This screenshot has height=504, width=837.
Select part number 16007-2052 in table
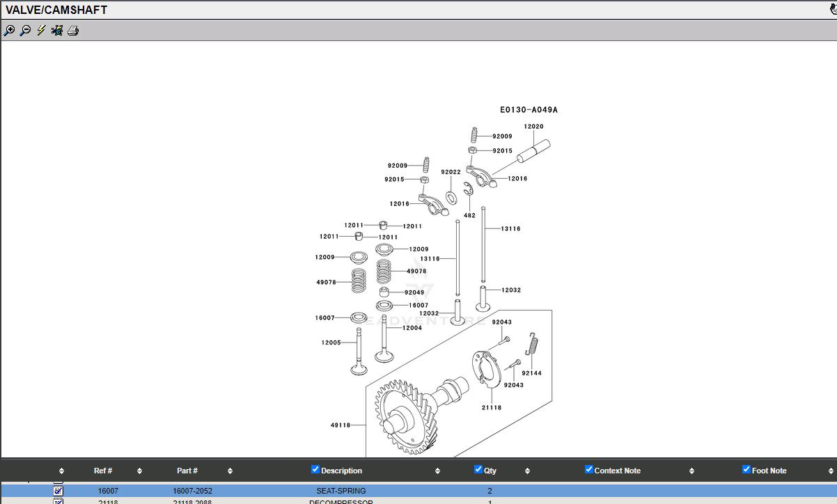pos(192,491)
